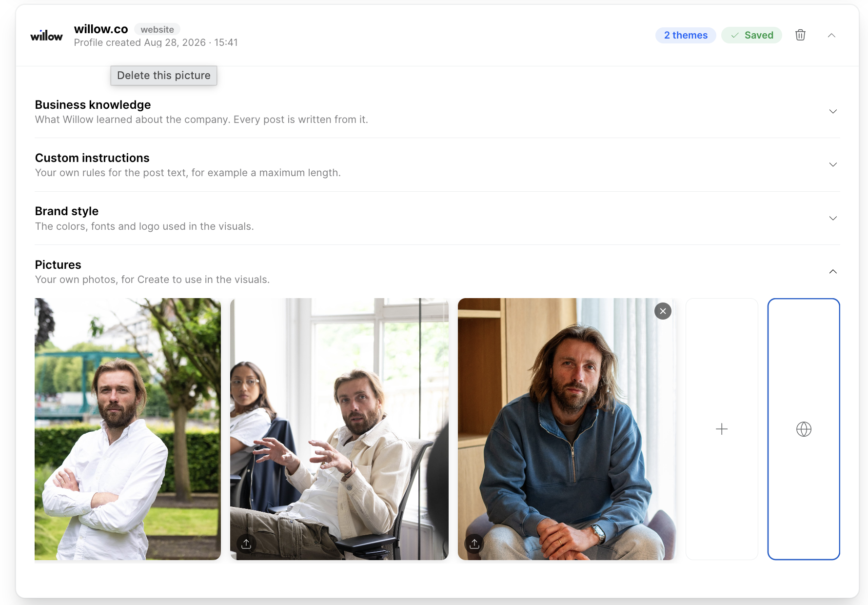The image size is (868, 605).
Task: Expand the Business knowledge section
Action: 833,111
